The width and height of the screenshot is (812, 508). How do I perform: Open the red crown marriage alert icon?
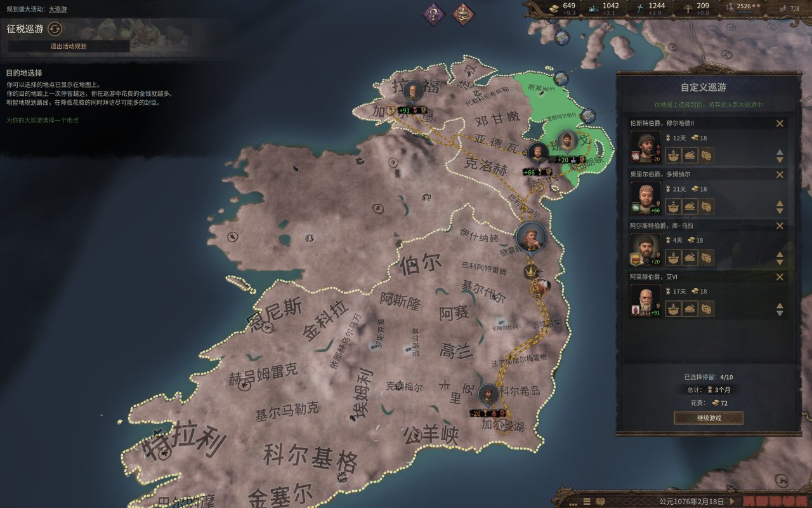464,14
